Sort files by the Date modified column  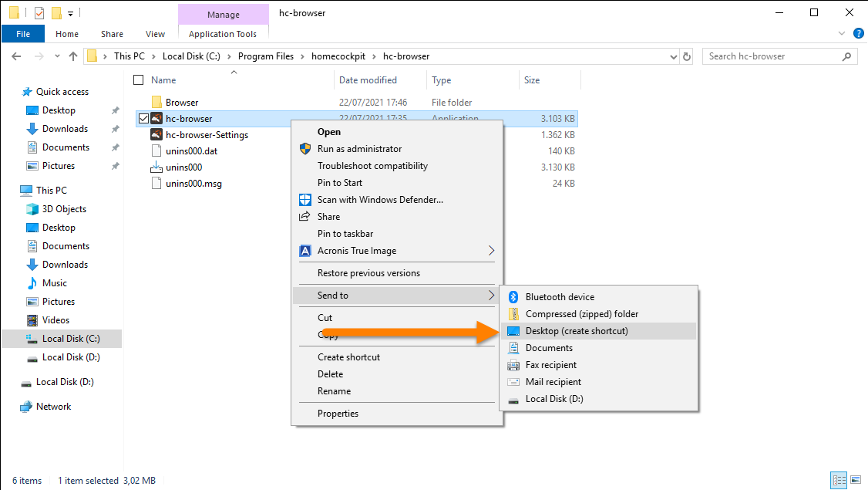point(368,80)
